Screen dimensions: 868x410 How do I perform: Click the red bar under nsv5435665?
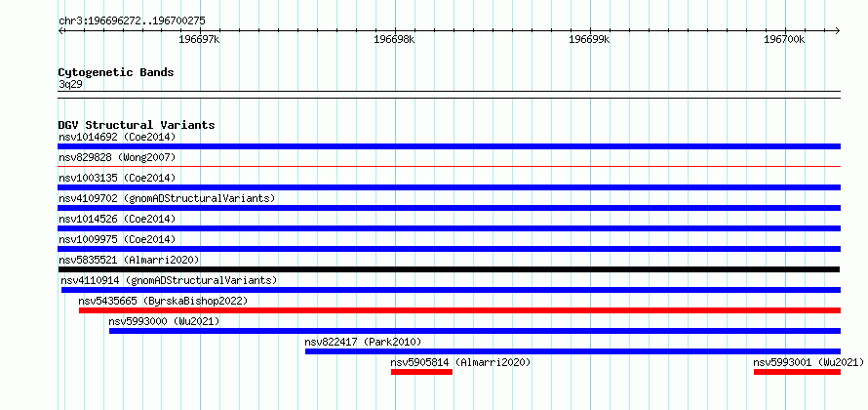pos(459,310)
